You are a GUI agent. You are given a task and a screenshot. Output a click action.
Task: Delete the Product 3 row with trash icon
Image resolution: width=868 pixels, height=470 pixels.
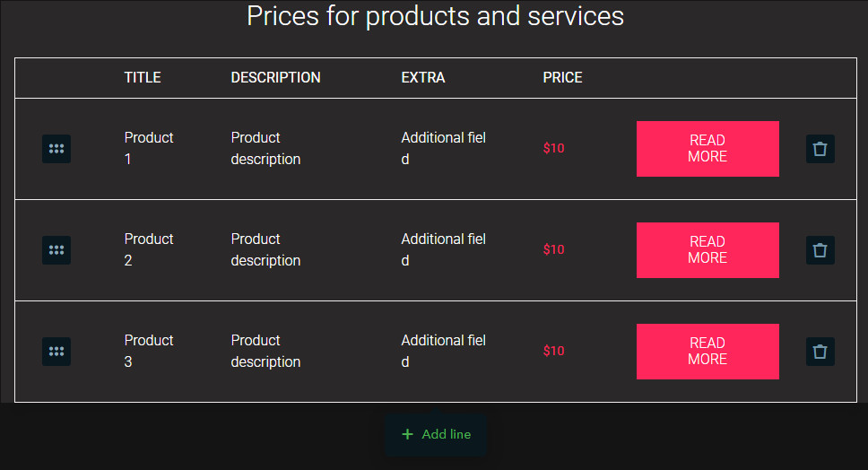[820, 352]
